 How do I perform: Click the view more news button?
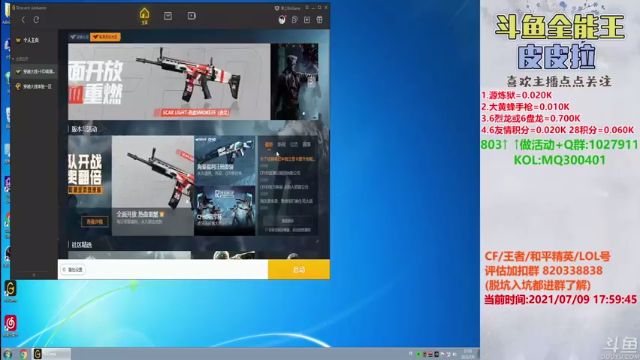tap(288, 221)
